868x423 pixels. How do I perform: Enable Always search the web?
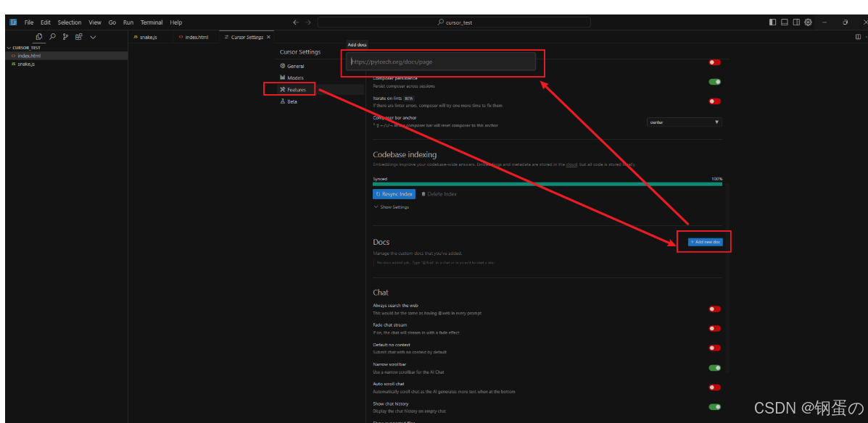715,309
